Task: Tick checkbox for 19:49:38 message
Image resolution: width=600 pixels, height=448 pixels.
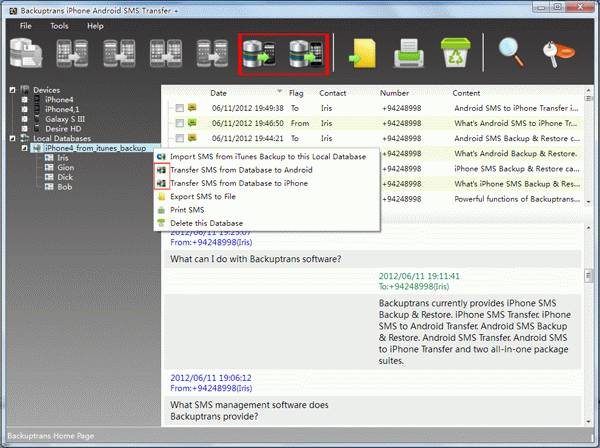Action: coord(179,108)
